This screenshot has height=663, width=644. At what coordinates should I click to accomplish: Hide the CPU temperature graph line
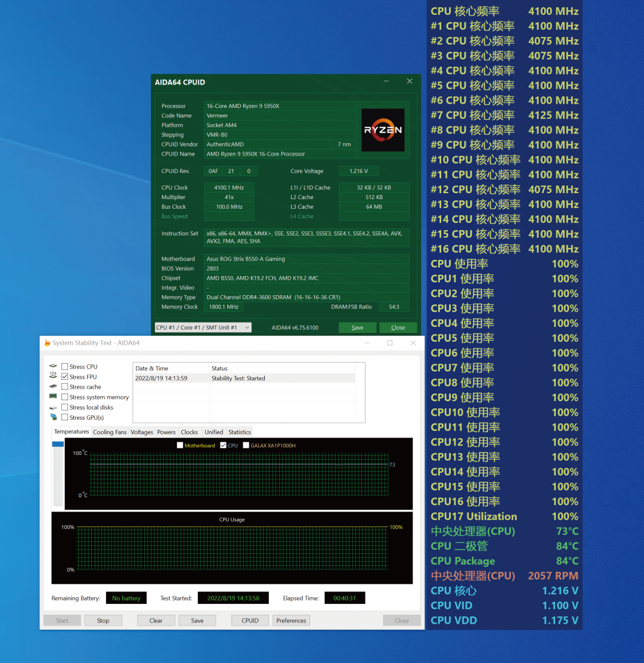coord(223,445)
